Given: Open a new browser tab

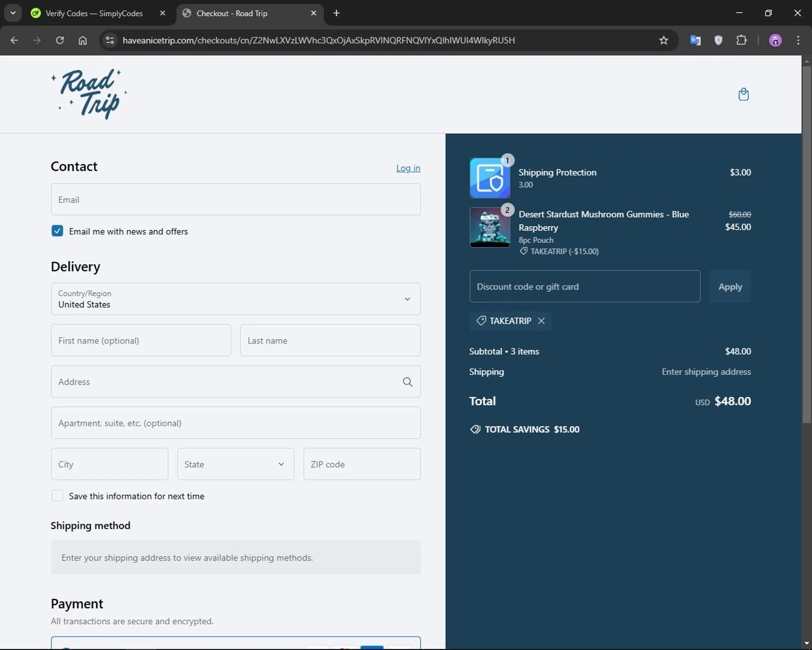Looking at the screenshot, I should [336, 13].
